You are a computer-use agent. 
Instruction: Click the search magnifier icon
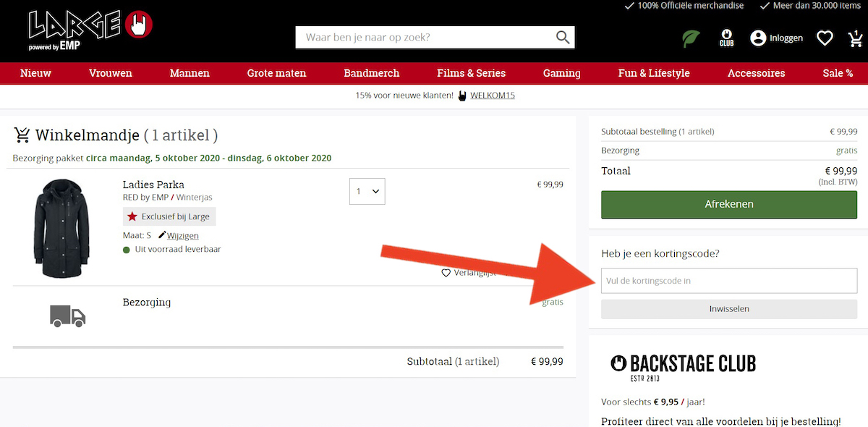point(562,38)
